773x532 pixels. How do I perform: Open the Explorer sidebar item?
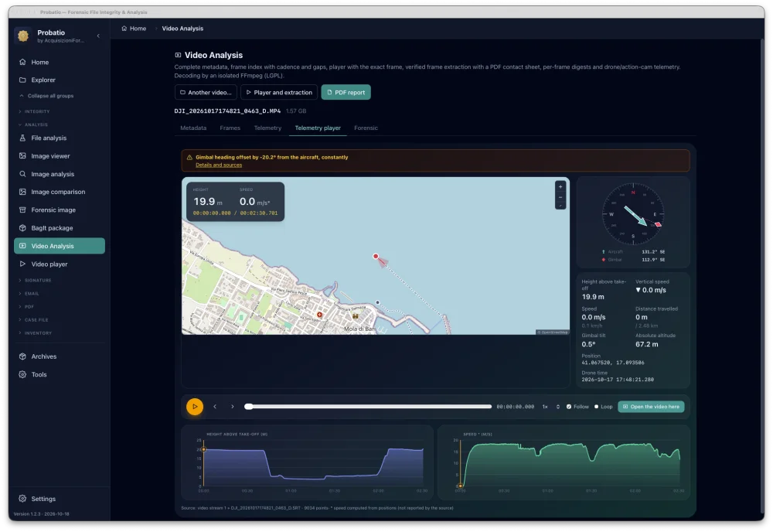60,80
